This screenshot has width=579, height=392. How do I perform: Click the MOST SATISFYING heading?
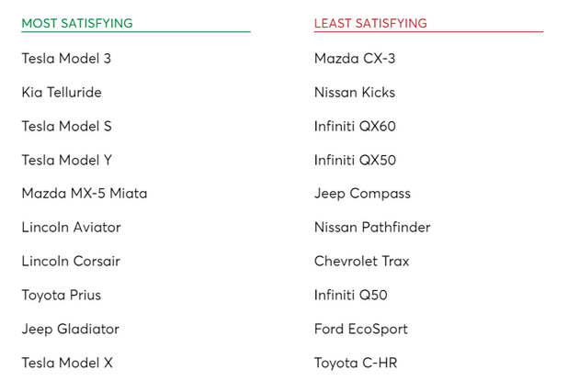(77, 23)
